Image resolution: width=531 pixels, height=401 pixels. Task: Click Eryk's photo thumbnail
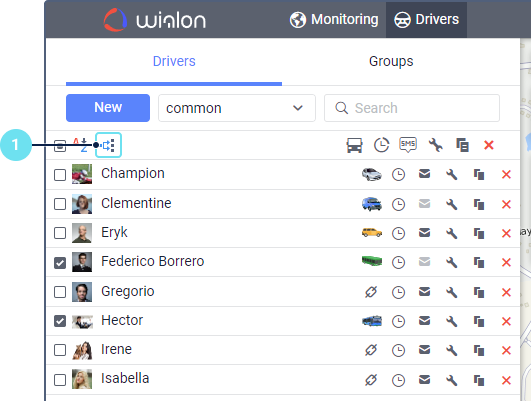(x=82, y=233)
